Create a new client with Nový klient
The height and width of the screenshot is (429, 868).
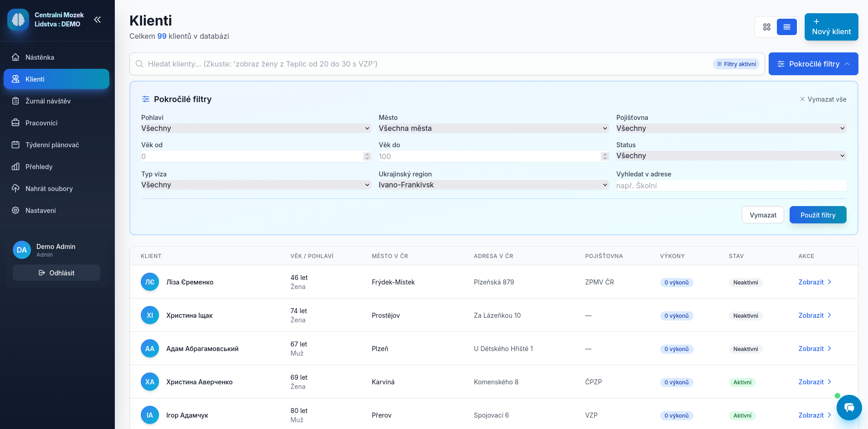tap(831, 27)
